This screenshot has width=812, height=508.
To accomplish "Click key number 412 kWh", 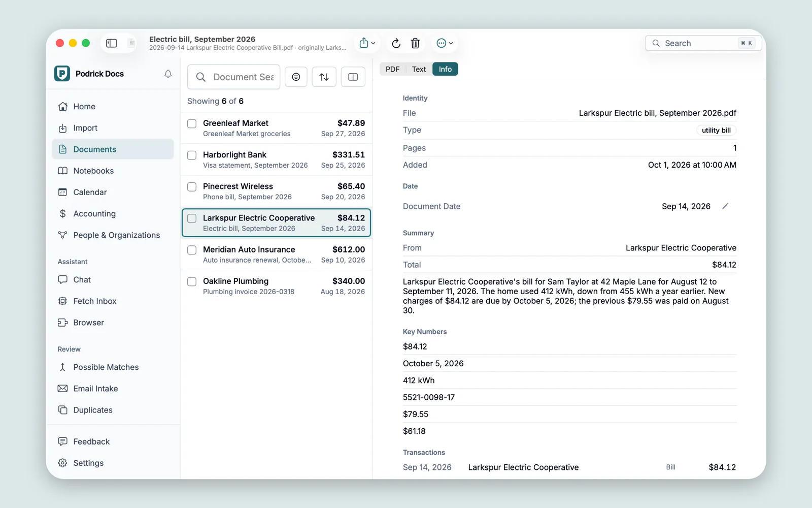I will pos(419,380).
